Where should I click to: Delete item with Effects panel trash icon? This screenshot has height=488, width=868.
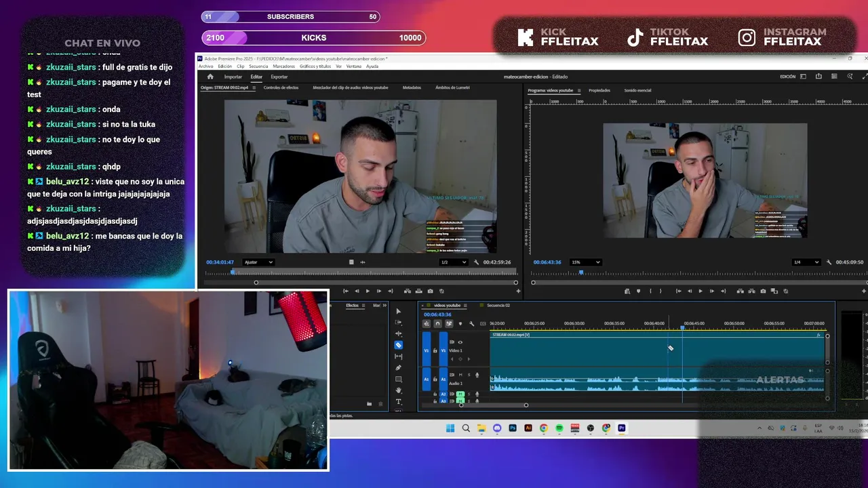coord(380,404)
